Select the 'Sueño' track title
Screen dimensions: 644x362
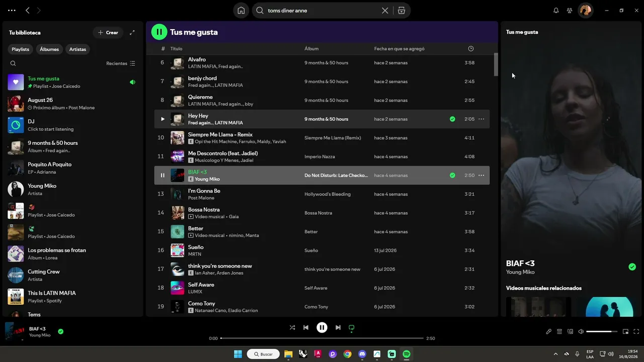[x=196, y=247]
